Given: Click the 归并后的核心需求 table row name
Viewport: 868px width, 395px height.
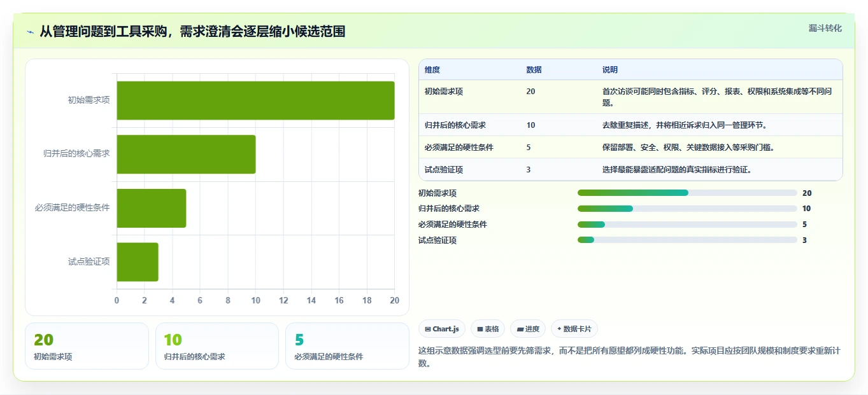Looking at the screenshot, I should click(455, 125).
